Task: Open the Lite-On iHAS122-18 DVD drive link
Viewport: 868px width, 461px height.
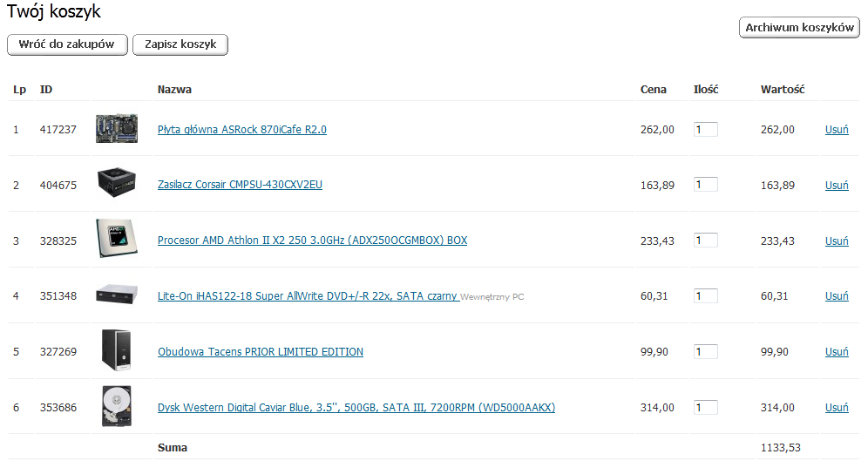Action: point(308,296)
